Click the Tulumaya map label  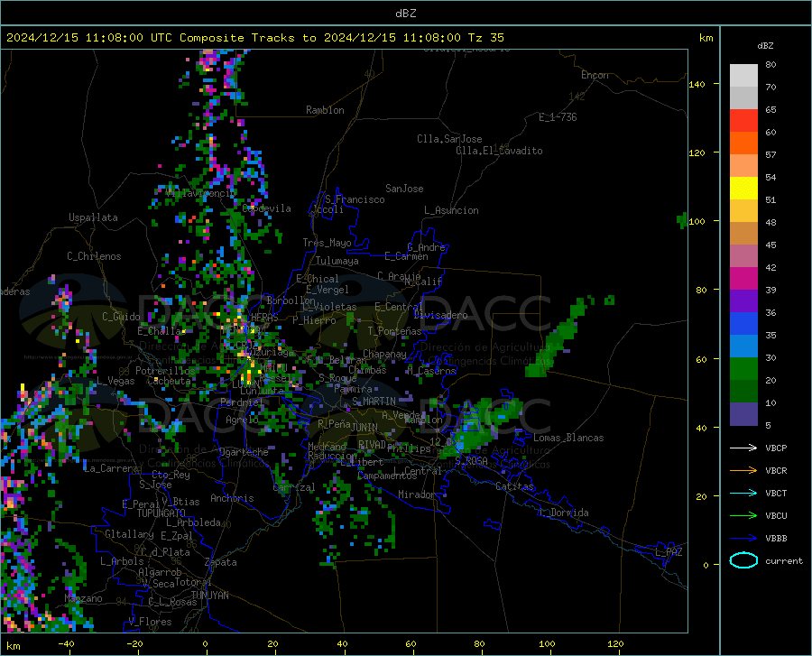[x=337, y=261]
